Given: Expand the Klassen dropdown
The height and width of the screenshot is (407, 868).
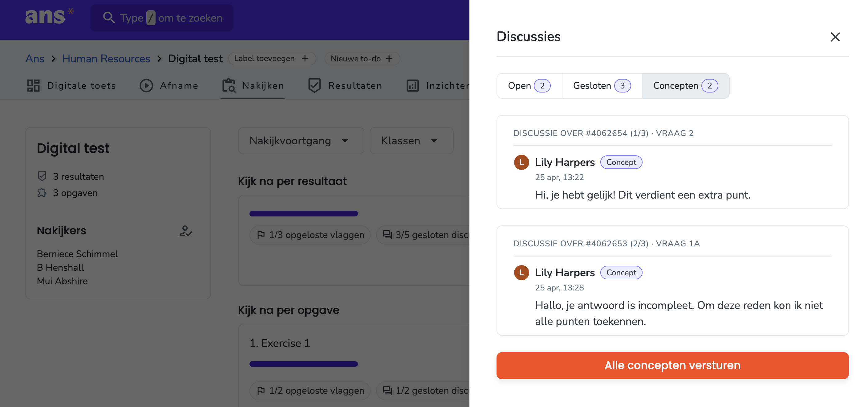Looking at the screenshot, I should (x=412, y=141).
